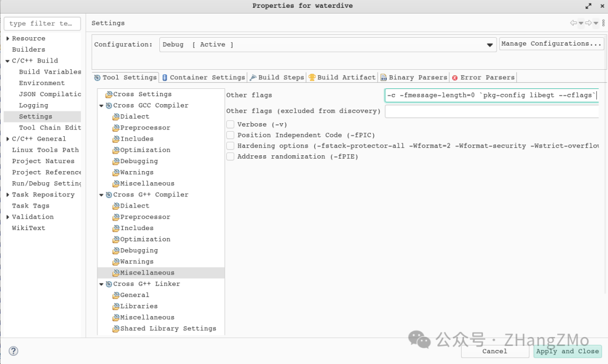Screen dimensions: 608x364
Task: Click Manage Configurations button
Action: [551, 43]
